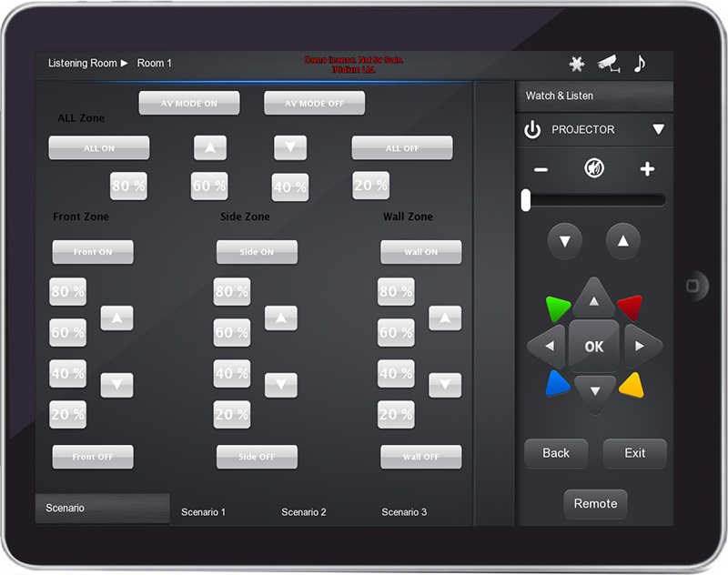The image size is (728, 575).
Task: Turn on all zones with ALL ON
Action: (99, 147)
